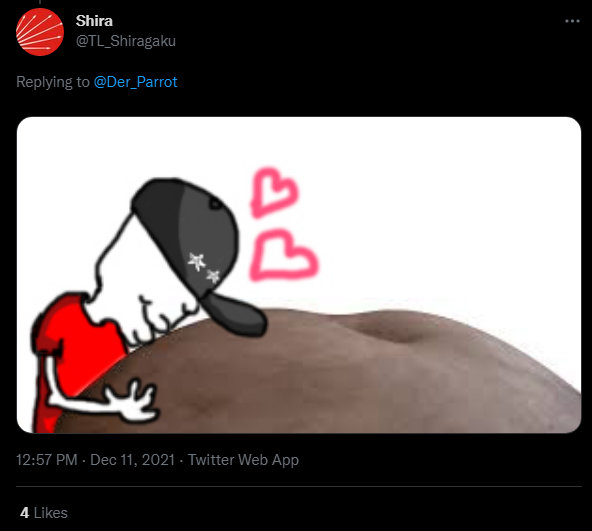Click the bold number 4 likes count
Screen dimensions: 592x531
(25, 513)
